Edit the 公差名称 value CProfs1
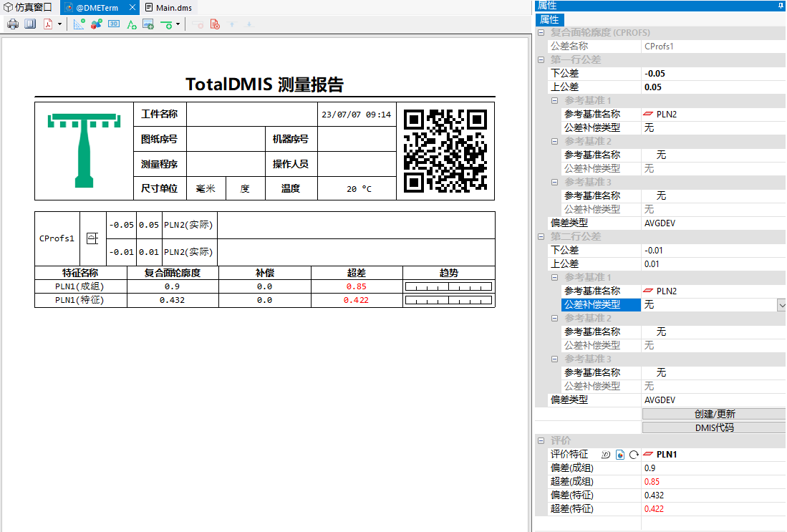 [713, 46]
